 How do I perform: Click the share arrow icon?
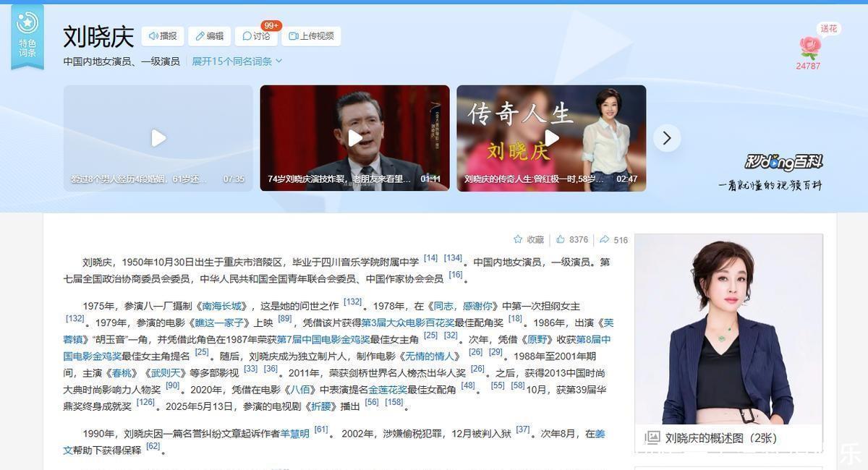604,239
